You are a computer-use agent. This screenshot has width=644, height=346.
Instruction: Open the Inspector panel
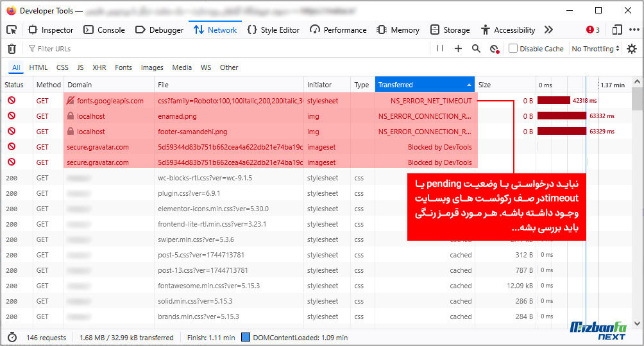point(51,30)
